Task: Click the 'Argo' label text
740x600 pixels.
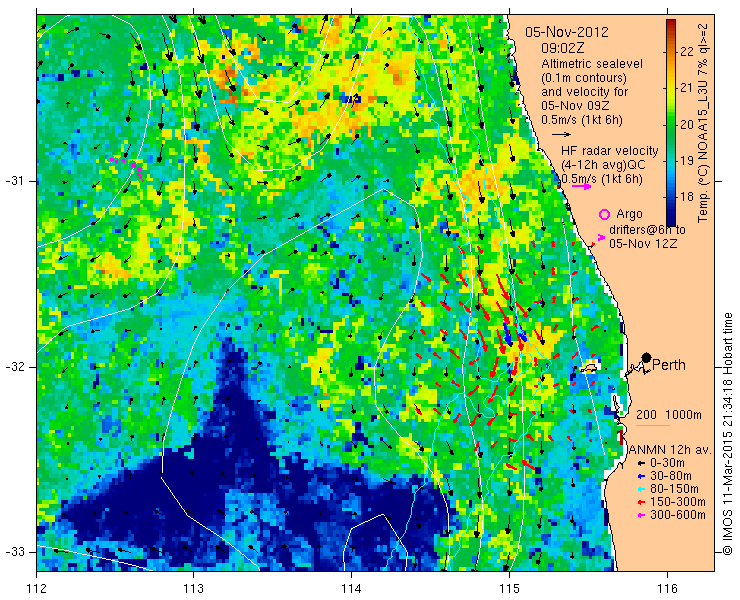Action: [x=630, y=215]
